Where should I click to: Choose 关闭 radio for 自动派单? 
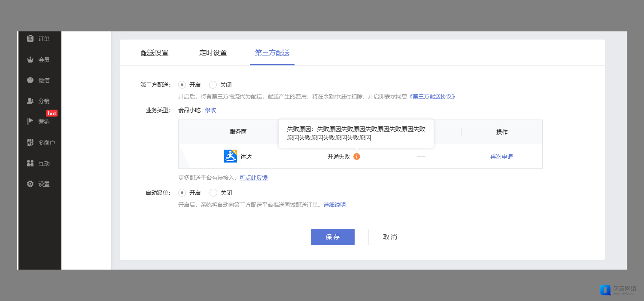[x=213, y=193]
